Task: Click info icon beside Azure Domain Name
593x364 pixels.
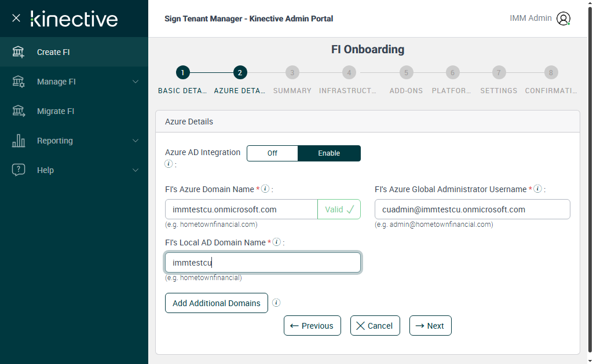Action: click(265, 189)
